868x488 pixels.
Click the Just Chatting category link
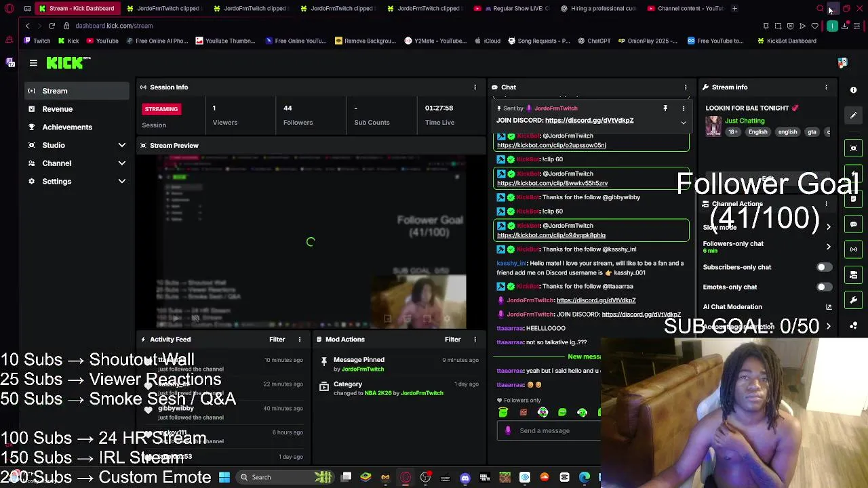point(745,121)
